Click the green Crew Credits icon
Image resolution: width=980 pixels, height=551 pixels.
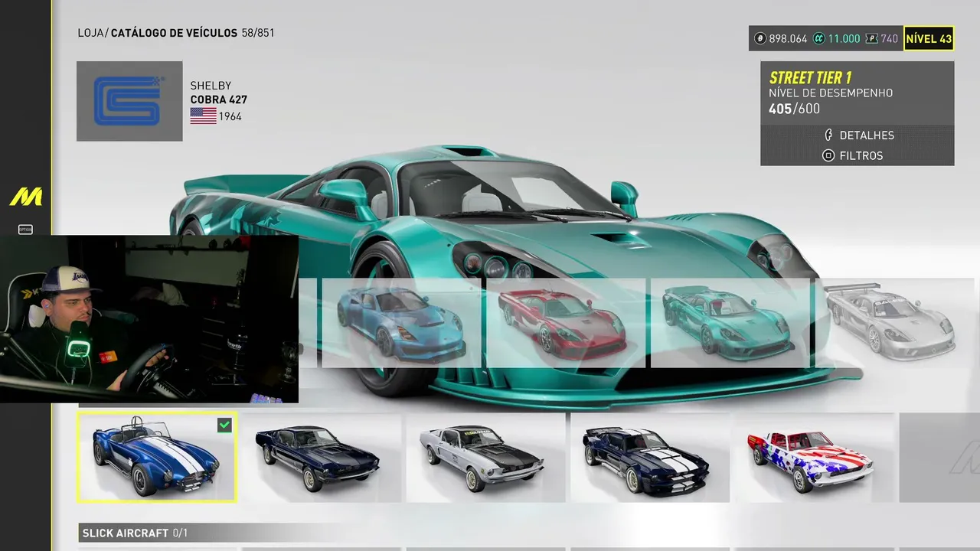coord(818,38)
